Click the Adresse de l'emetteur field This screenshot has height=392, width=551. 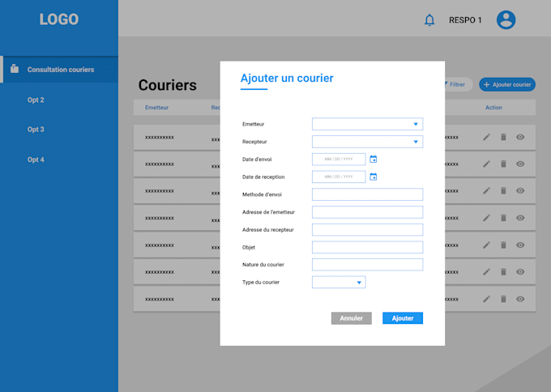[x=367, y=212]
